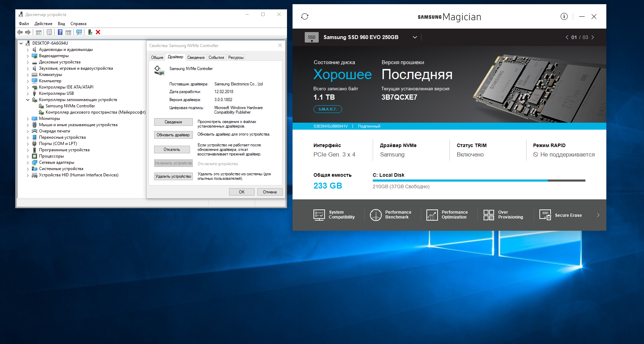Click the Откатить button
This screenshot has height=344, width=644.
(172, 150)
